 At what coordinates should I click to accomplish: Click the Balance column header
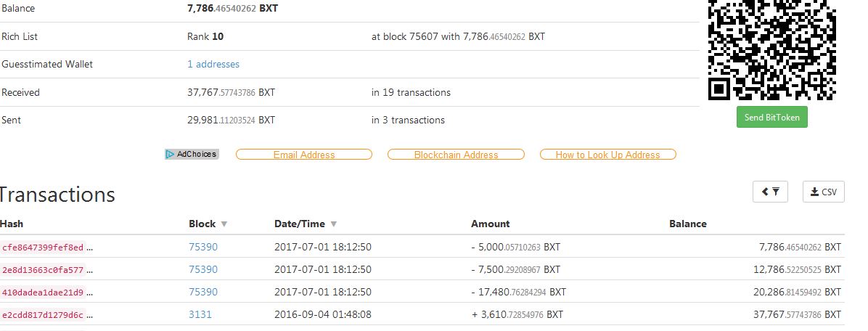687,224
